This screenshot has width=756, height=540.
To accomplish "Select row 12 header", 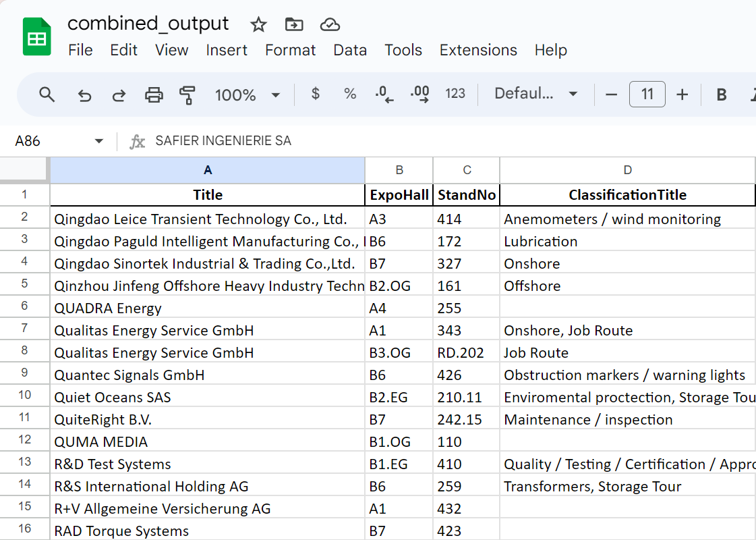I will pos(24,439).
